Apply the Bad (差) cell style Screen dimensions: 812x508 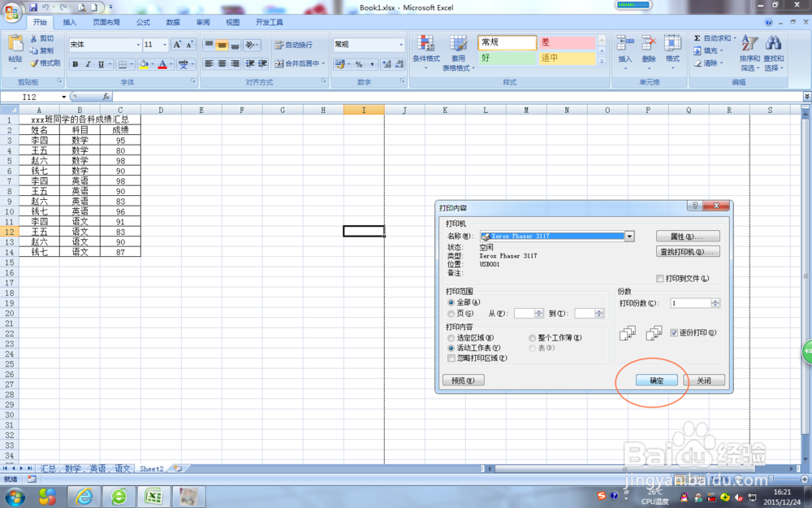tap(567, 42)
